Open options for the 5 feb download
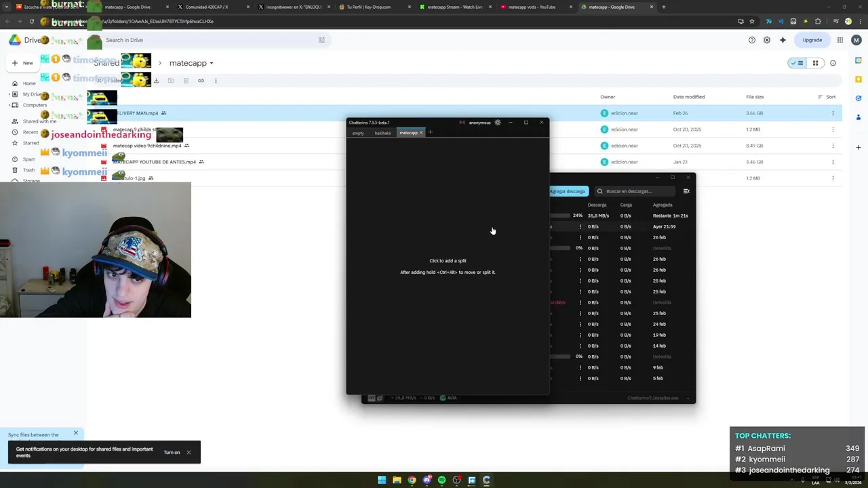The image size is (868, 488). (580, 378)
